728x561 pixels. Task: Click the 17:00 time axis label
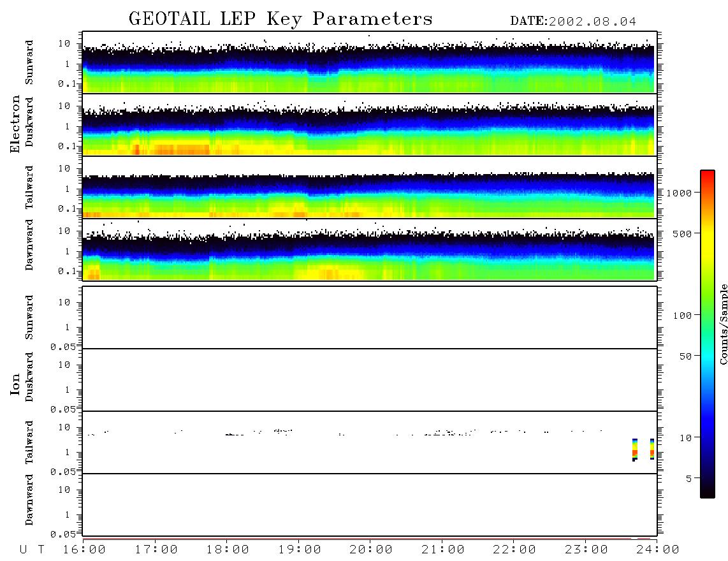click(x=156, y=550)
